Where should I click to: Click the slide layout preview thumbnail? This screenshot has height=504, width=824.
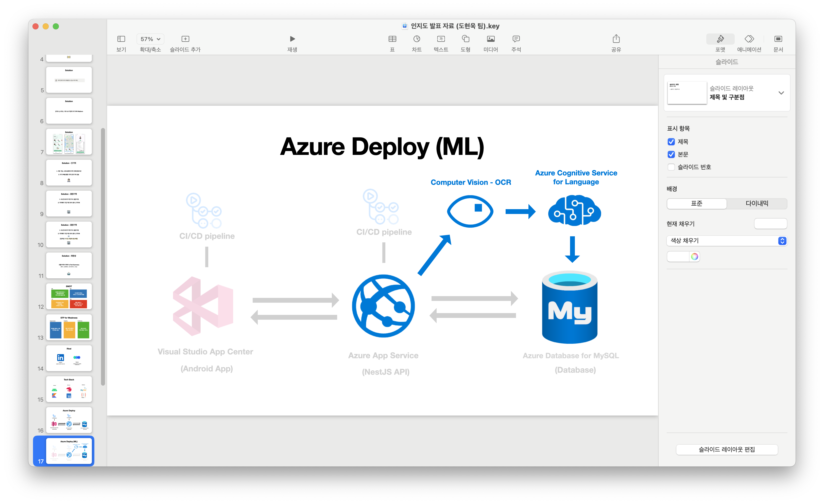pos(687,93)
